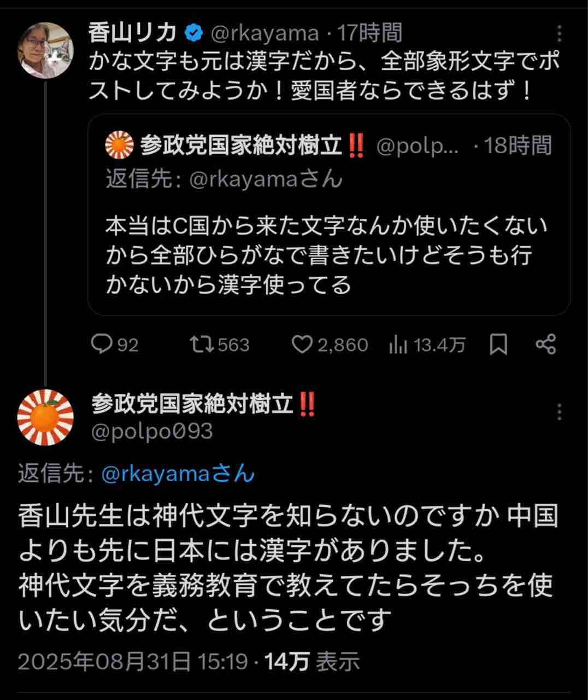588x700 pixels.
Task: Click the 参政党国家絶対樹立 name in the reply
Action: tap(193, 405)
